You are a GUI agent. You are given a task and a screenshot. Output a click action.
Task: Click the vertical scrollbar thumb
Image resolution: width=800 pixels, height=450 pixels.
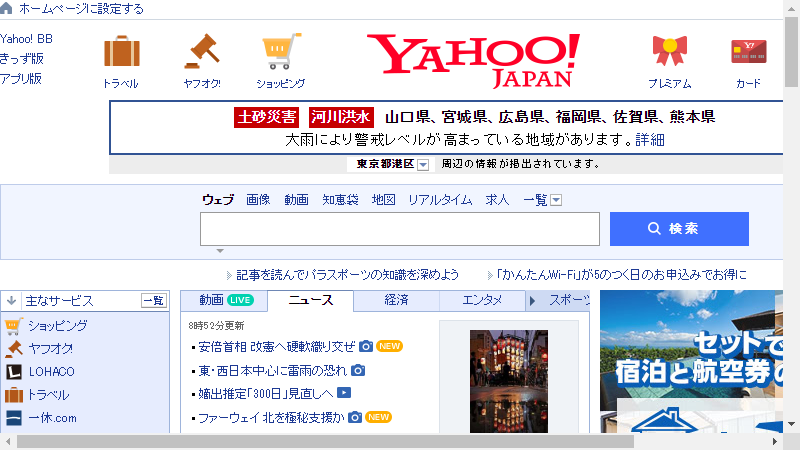791,52
